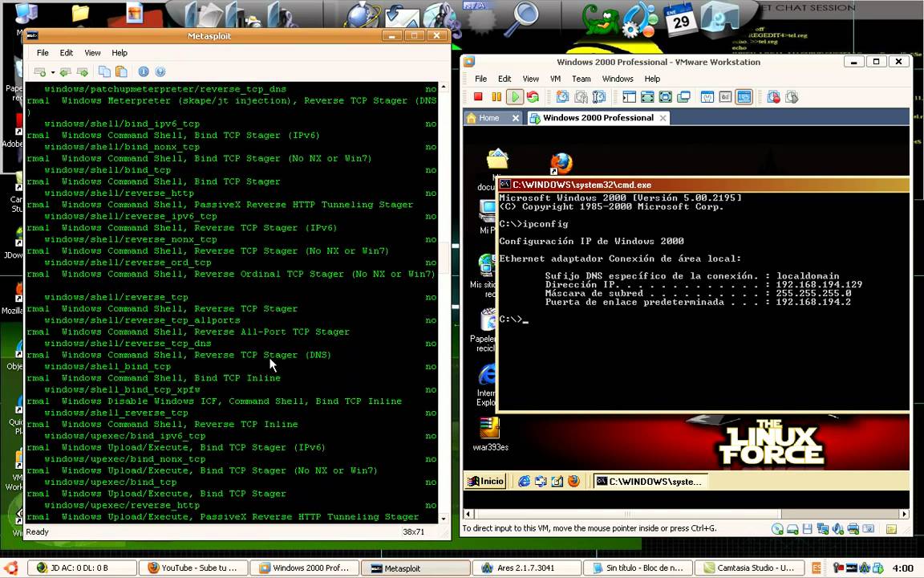This screenshot has width=924, height=578.
Task: Click the help icon in Metasploit toolbar
Action: point(160,72)
